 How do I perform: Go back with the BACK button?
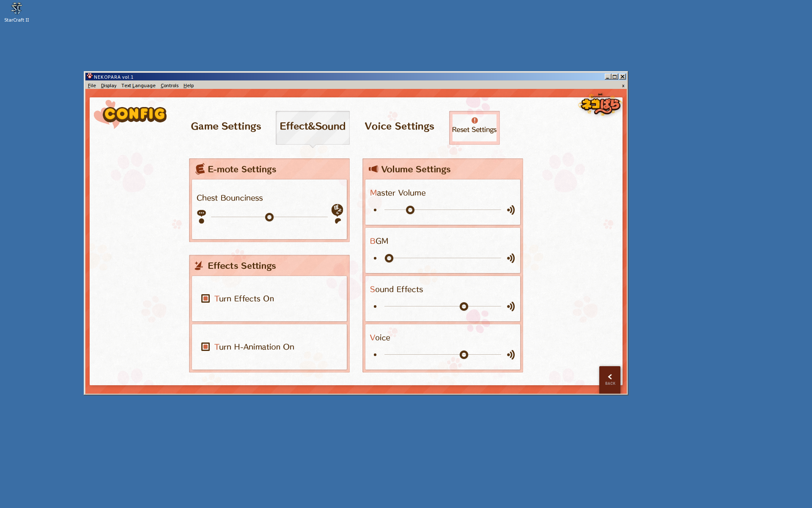(x=610, y=380)
